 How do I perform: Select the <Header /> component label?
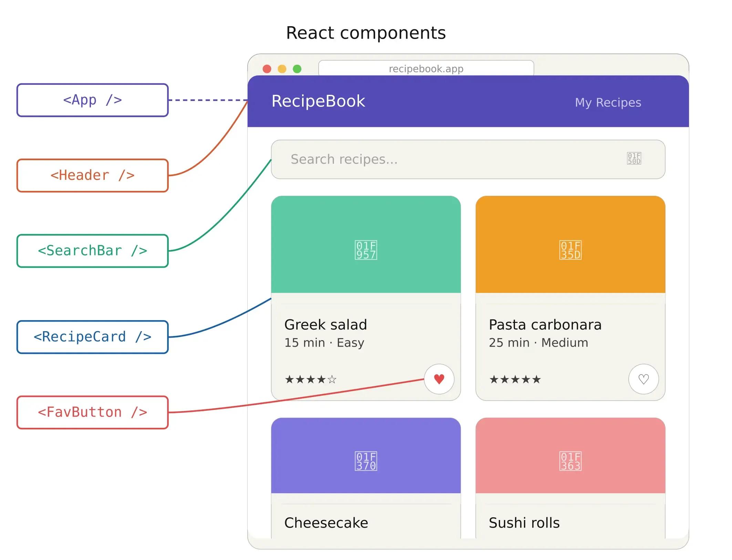(93, 175)
